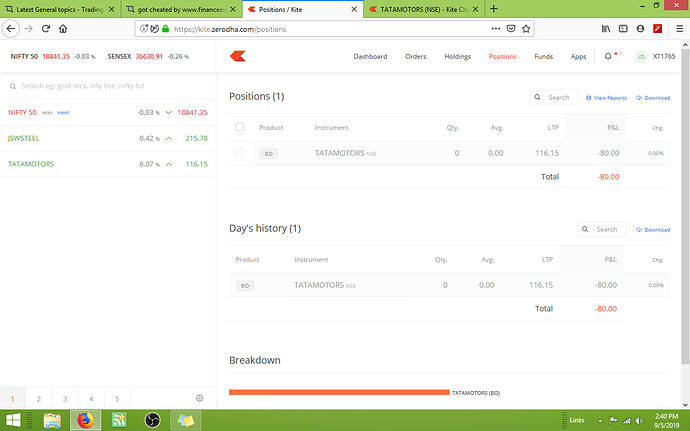Screen dimensions: 690x431
Task: Open the Firefox hamburger menu
Action: (679, 29)
